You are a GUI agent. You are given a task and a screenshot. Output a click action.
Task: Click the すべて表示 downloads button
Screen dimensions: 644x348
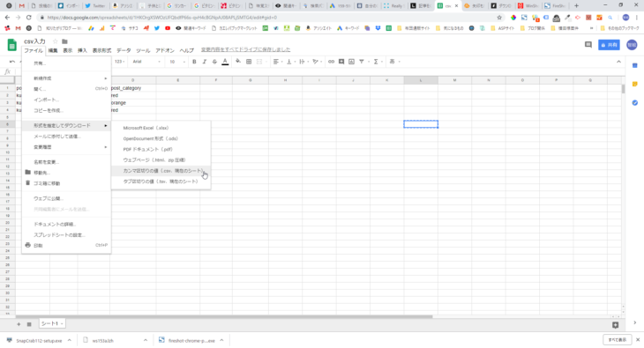pos(617,340)
